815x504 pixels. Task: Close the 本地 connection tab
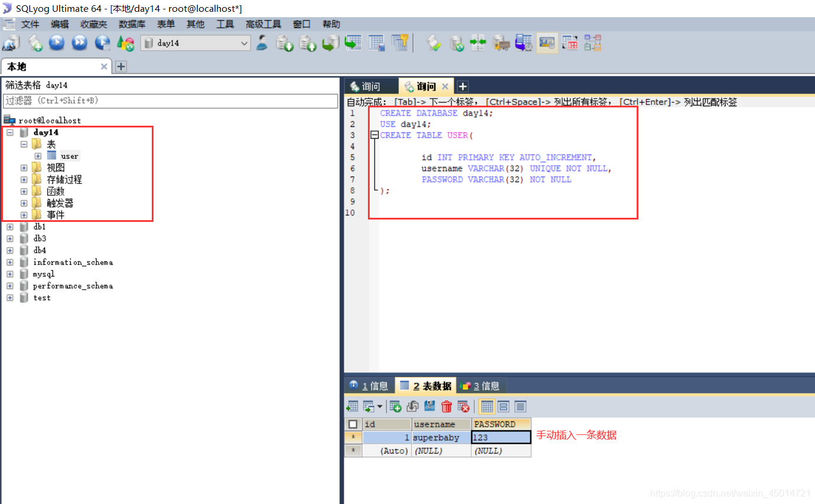(x=104, y=67)
